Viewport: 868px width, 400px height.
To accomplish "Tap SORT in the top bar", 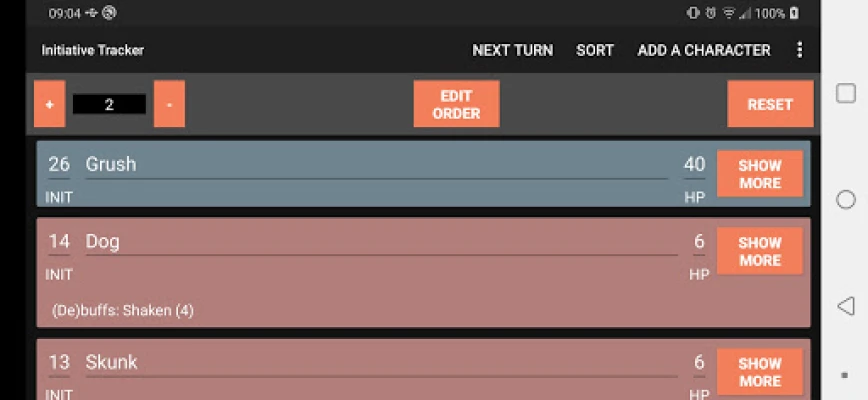I will point(595,50).
